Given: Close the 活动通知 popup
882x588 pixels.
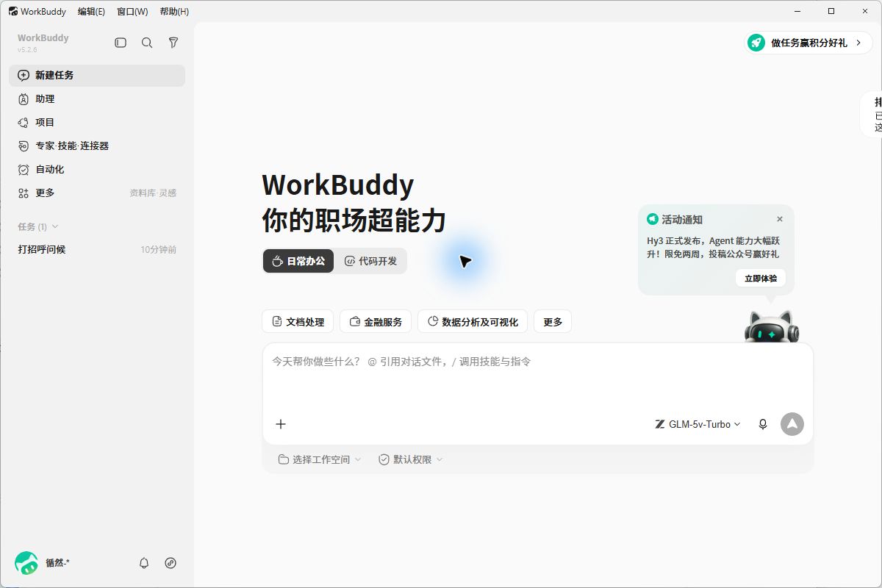Looking at the screenshot, I should point(780,219).
